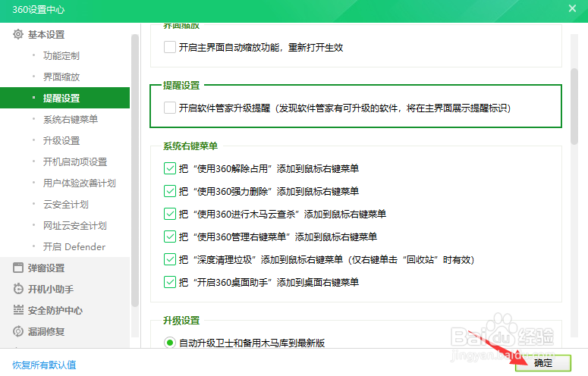The image size is (588, 376).
Task: Select 自动升级卫士和备用木马库到最新版 radio button
Action: [170, 343]
